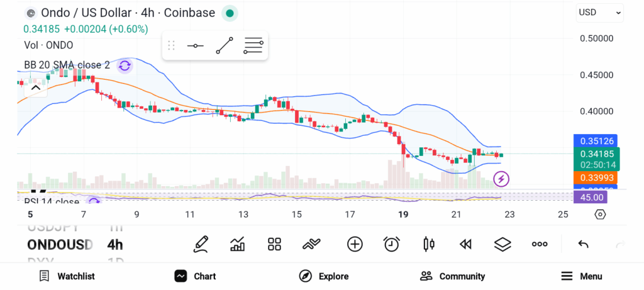Open the layers object tree icon

pos(502,244)
